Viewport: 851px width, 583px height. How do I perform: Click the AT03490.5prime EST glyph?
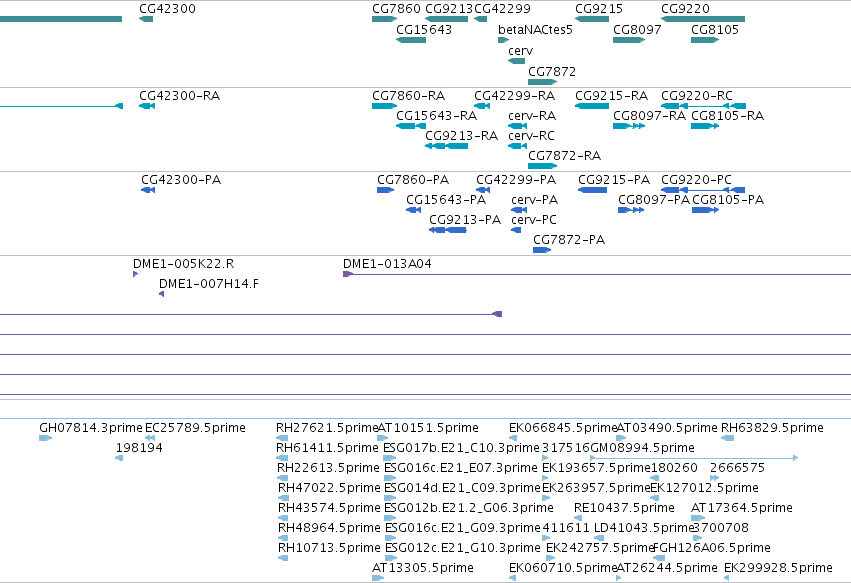click(621, 438)
